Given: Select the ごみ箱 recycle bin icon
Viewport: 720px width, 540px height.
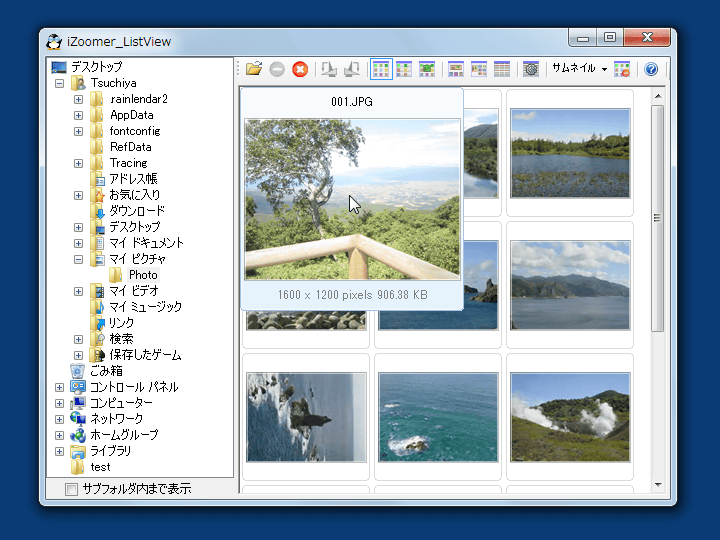Looking at the screenshot, I should coord(78,371).
